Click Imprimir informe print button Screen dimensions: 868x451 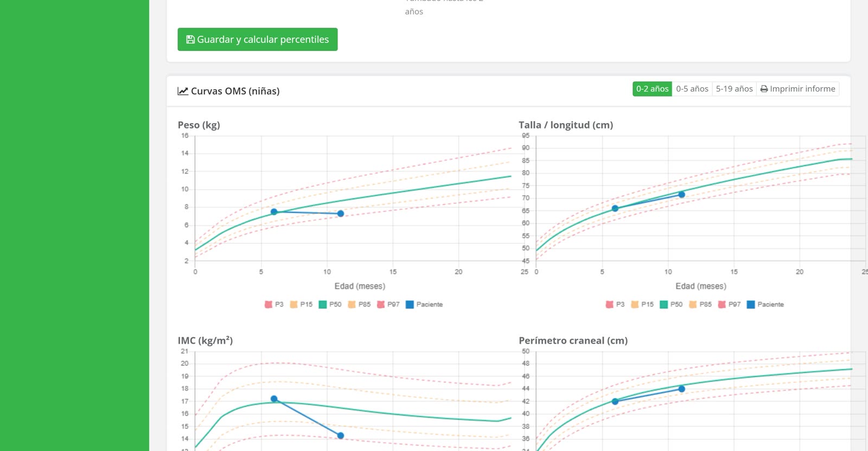[797, 89]
